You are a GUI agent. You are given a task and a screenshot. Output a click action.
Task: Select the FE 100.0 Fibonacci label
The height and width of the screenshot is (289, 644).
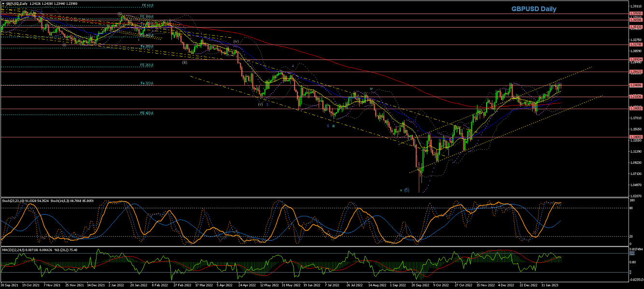pyautogui.click(x=146, y=16)
